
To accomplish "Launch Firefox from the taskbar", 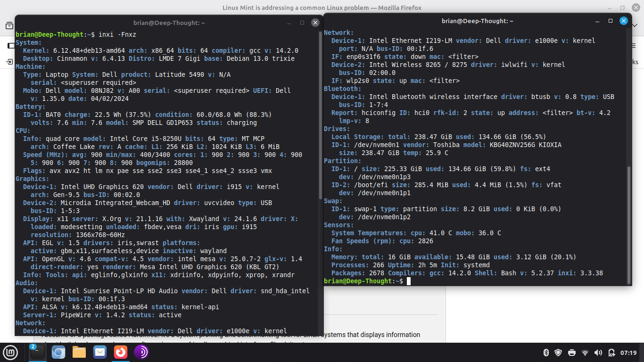I will tap(121, 352).
